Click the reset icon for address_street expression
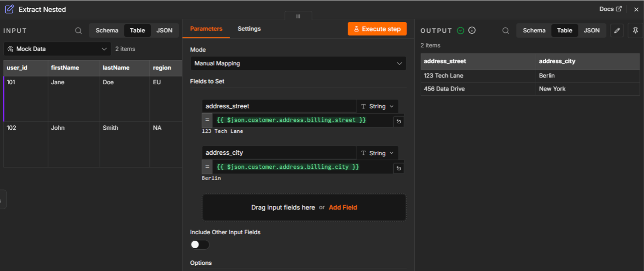The height and width of the screenshot is (271, 644). pyautogui.click(x=398, y=122)
